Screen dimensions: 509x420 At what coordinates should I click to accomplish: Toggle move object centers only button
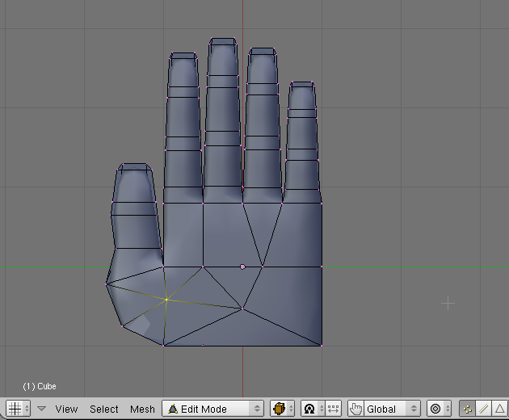pos(334,409)
